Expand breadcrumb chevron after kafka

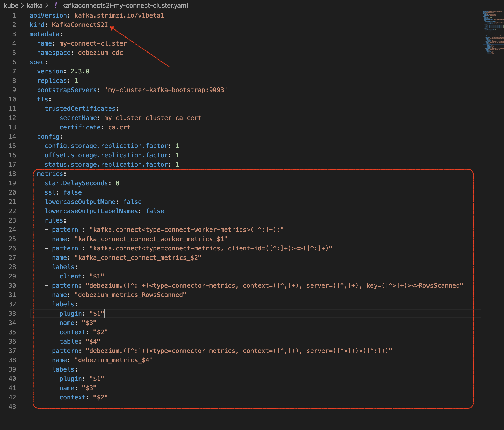47,5
